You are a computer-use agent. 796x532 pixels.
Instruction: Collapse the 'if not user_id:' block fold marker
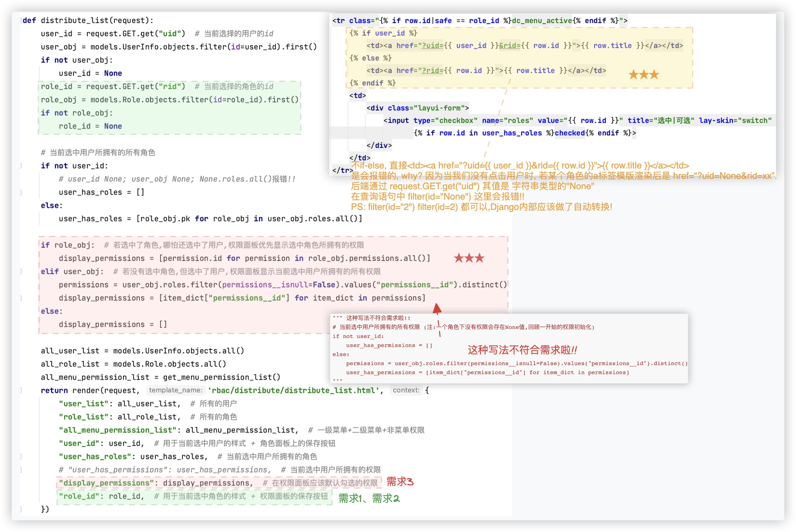click(21, 166)
